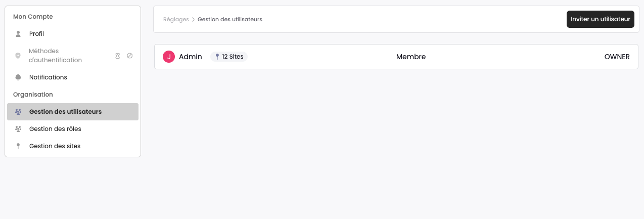This screenshot has width=644, height=219.
Task: Click the shield icon beside Méthodes d'authentification
Action: [18, 56]
